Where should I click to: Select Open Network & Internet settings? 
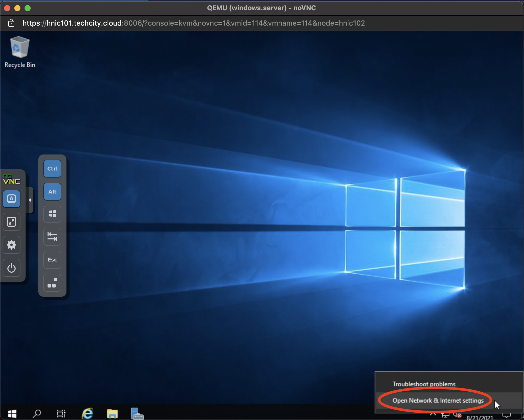[449, 401]
